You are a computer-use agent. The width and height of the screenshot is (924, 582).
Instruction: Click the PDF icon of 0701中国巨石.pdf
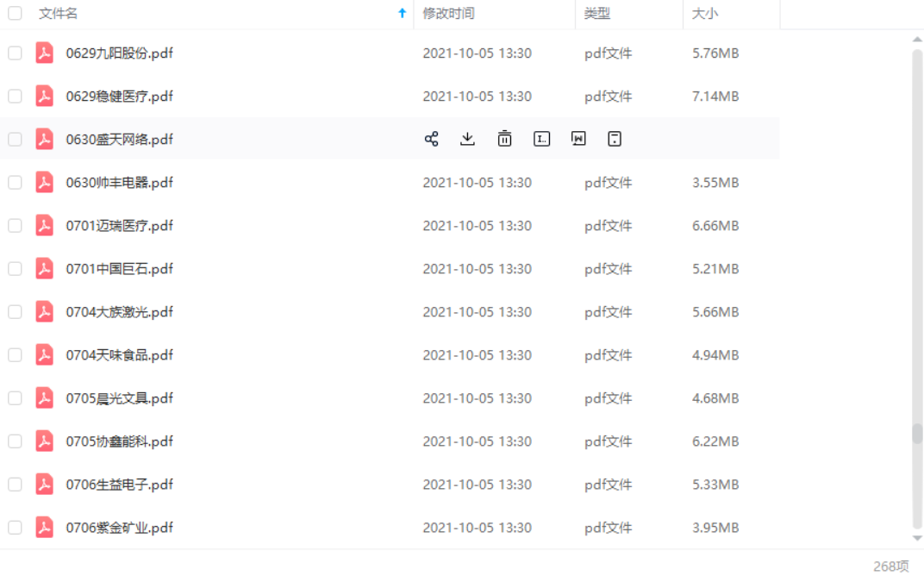(44, 269)
